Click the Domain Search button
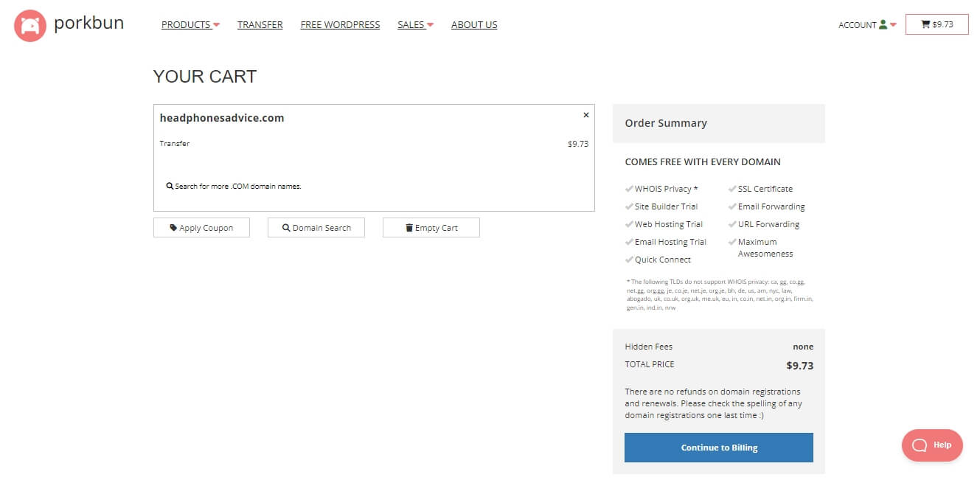 [x=316, y=228]
